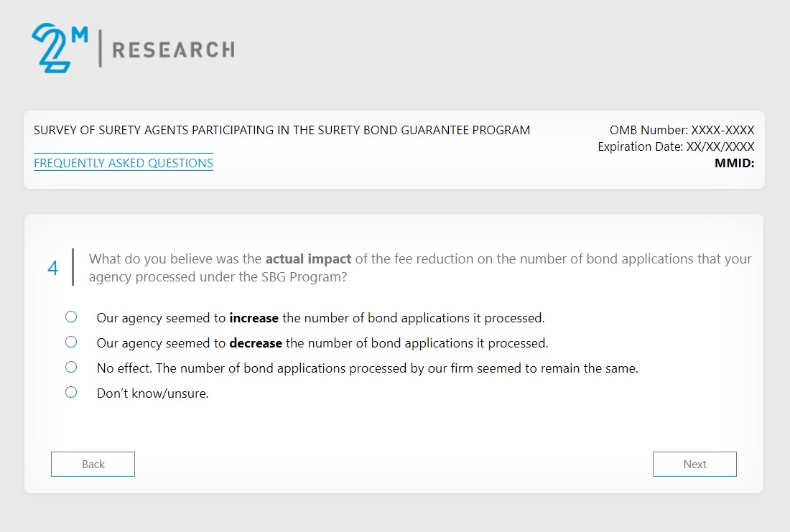Screen dimensions: 790x532
Task: Choose the 'No effect' radio button
Action: 71,367
